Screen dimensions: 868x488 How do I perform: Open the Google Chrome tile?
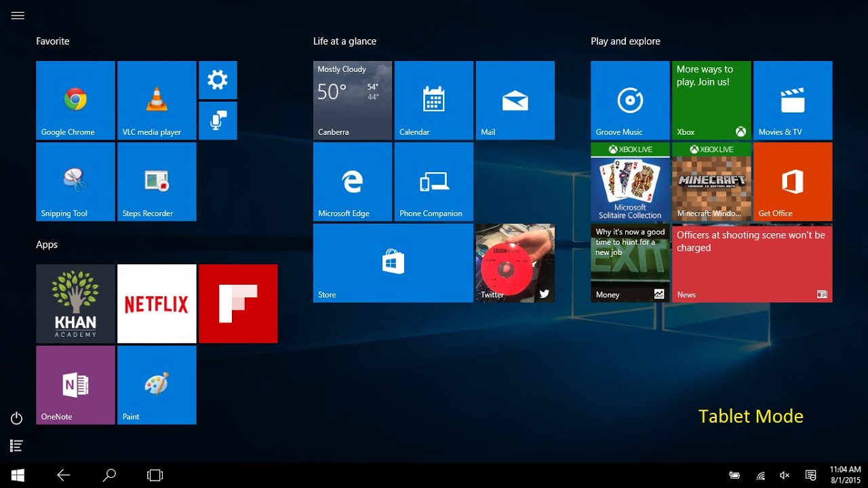75,100
